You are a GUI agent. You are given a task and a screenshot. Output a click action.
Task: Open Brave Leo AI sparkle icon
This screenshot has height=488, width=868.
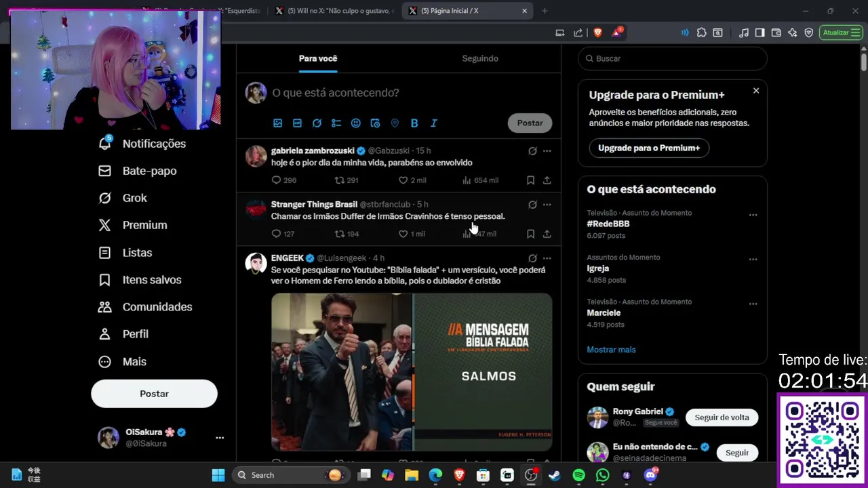(792, 33)
